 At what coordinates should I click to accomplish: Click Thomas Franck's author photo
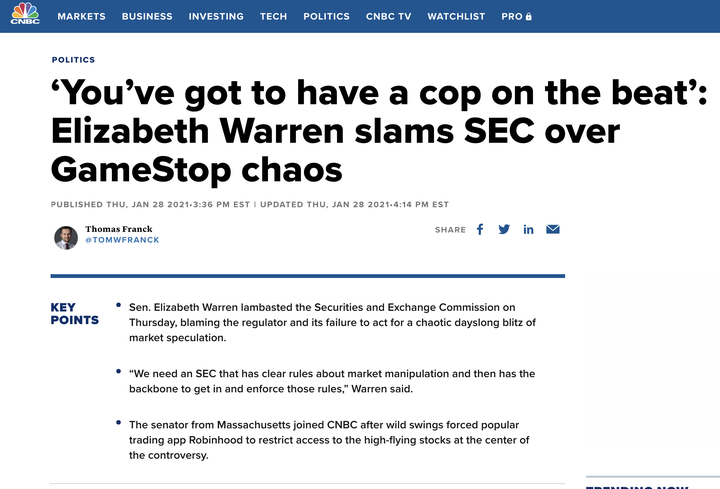(x=65, y=237)
